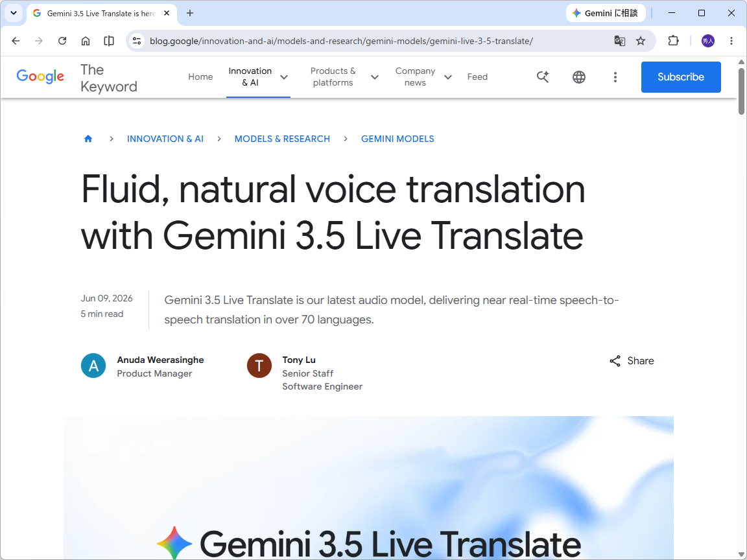Open the browser home page icon

coord(86,41)
